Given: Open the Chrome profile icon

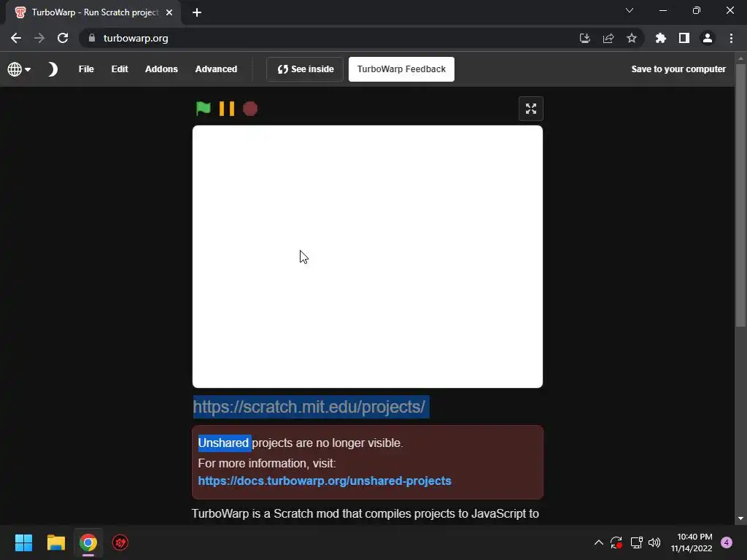Looking at the screenshot, I should click(x=708, y=38).
